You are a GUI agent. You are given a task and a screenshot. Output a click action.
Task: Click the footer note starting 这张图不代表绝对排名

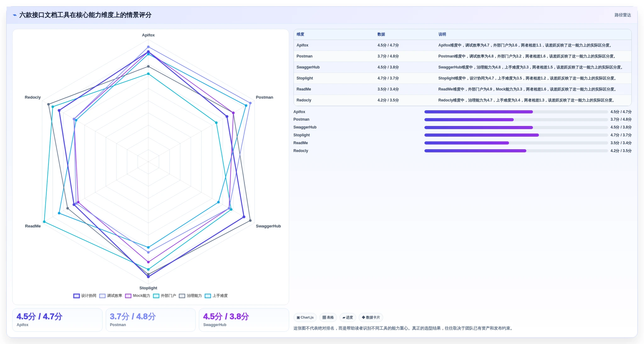point(404,328)
